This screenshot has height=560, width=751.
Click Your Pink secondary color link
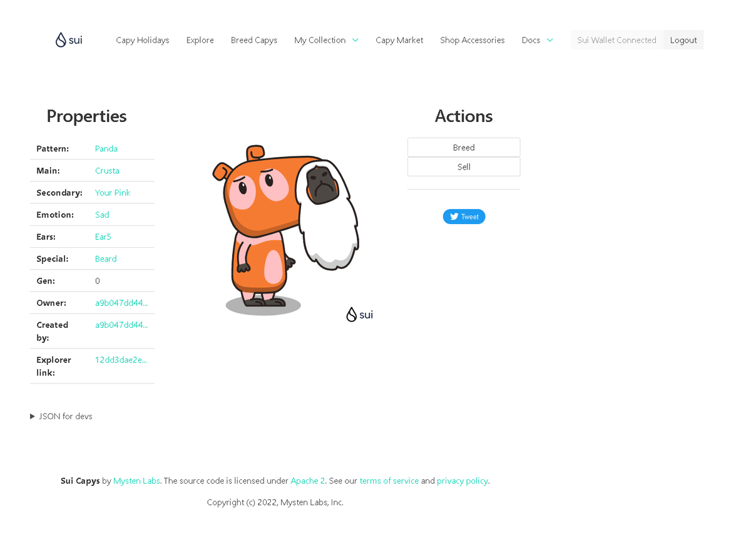tap(113, 193)
